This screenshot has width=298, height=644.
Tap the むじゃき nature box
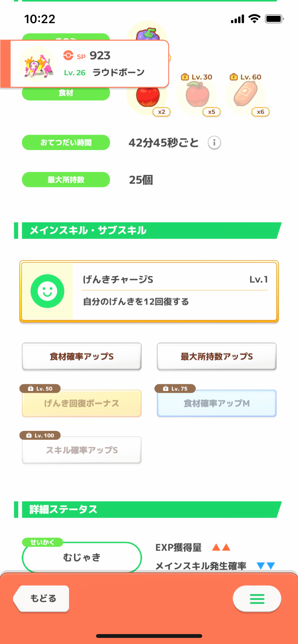[x=82, y=557]
